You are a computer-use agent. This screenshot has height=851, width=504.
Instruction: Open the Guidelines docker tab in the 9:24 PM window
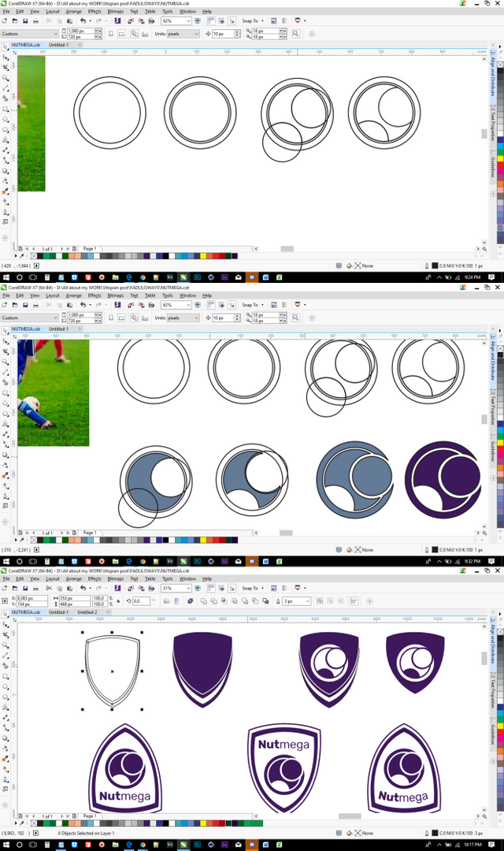click(493, 167)
